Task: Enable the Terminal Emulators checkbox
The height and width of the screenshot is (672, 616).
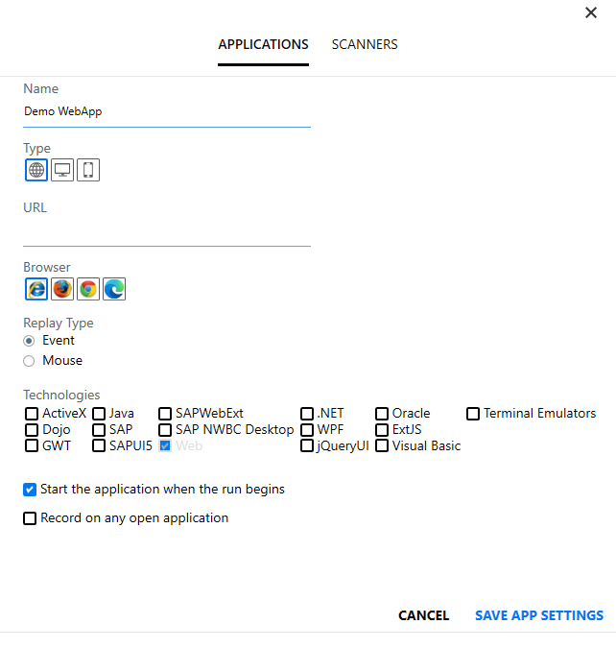Action: (473, 414)
